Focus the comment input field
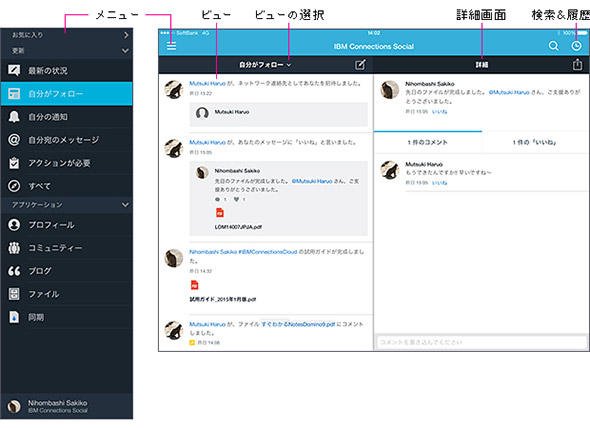Screen dimensions: 590x428 [x=482, y=342]
